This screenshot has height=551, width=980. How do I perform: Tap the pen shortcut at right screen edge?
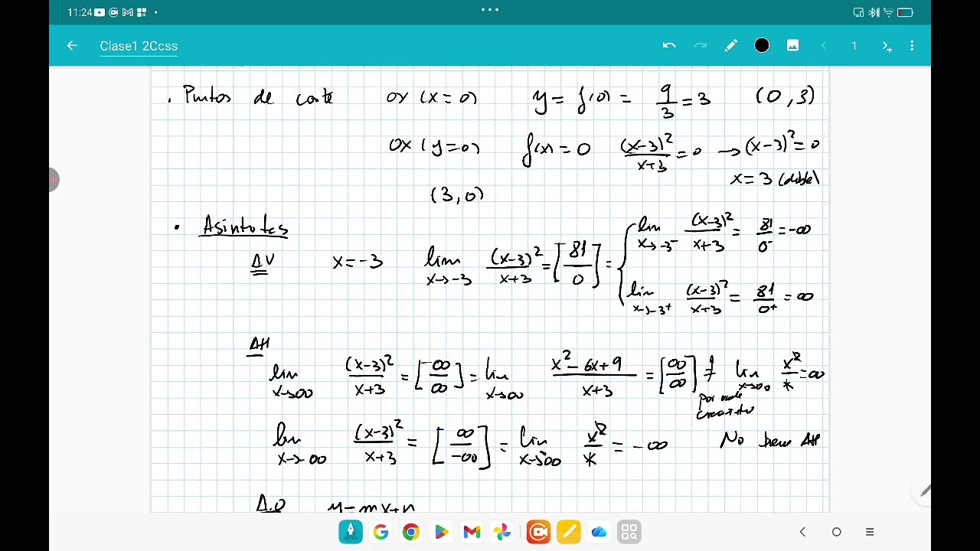[x=925, y=491]
